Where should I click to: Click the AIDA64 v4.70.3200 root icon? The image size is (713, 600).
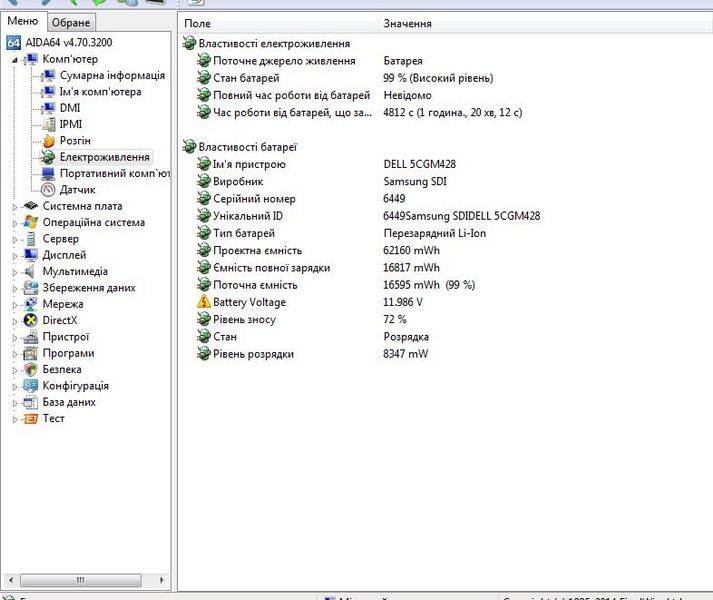[x=13, y=43]
